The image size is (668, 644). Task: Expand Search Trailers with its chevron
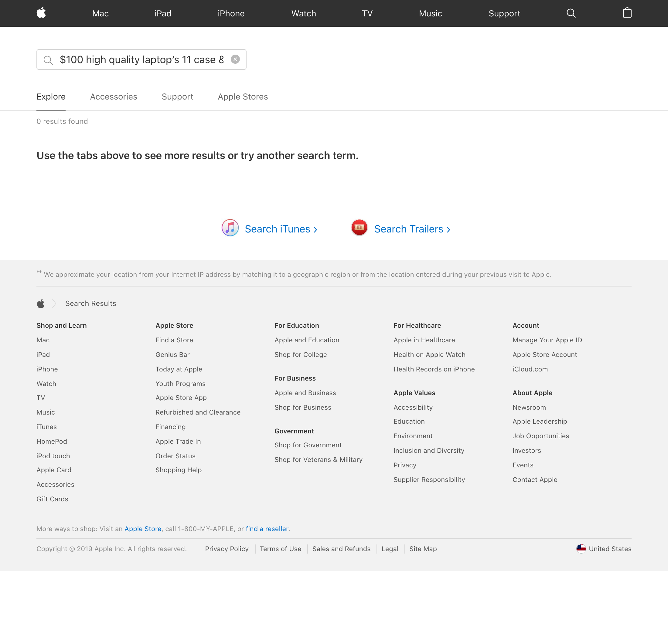[x=448, y=229]
